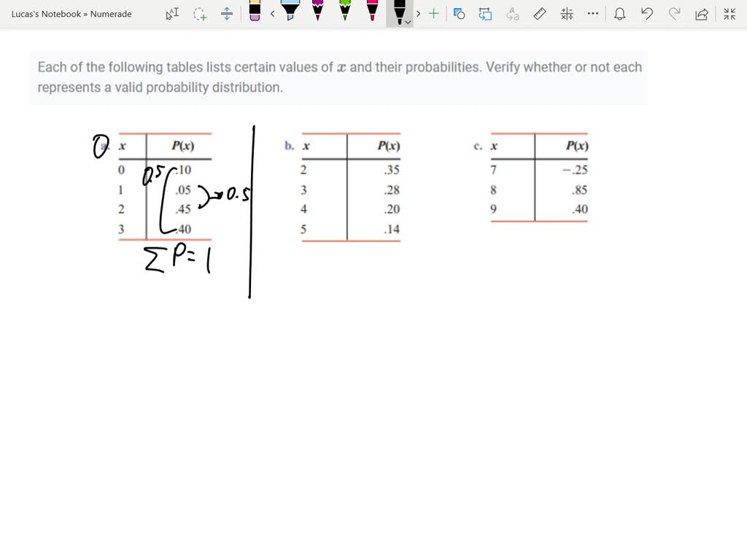Add a new pen with plus
747x560 pixels.
click(433, 14)
